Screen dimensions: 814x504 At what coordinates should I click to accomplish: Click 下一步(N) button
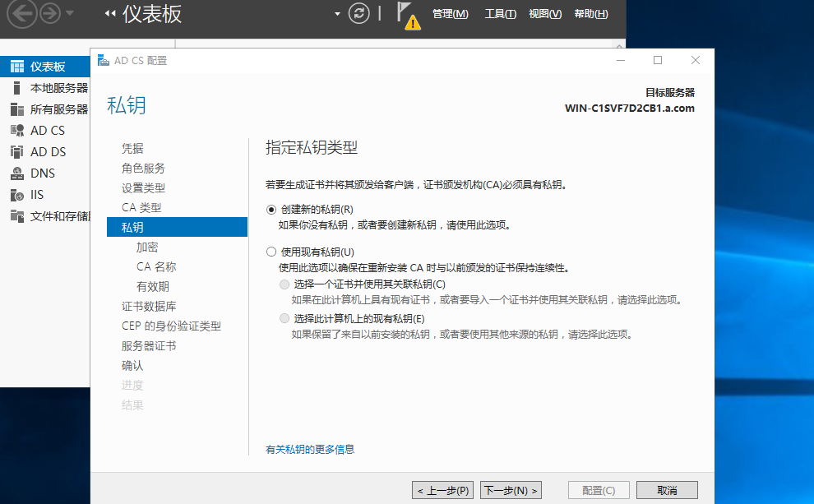(x=511, y=491)
